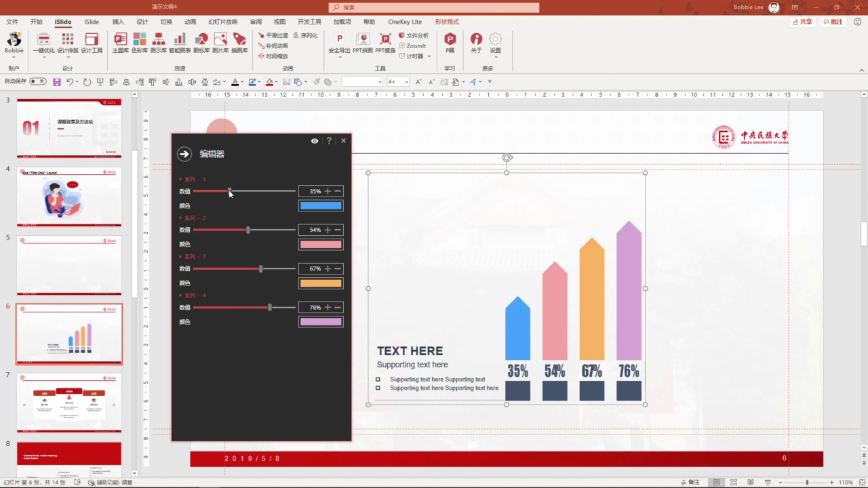
Task: Expand the 一键优化 dropdown
Action: tap(44, 57)
